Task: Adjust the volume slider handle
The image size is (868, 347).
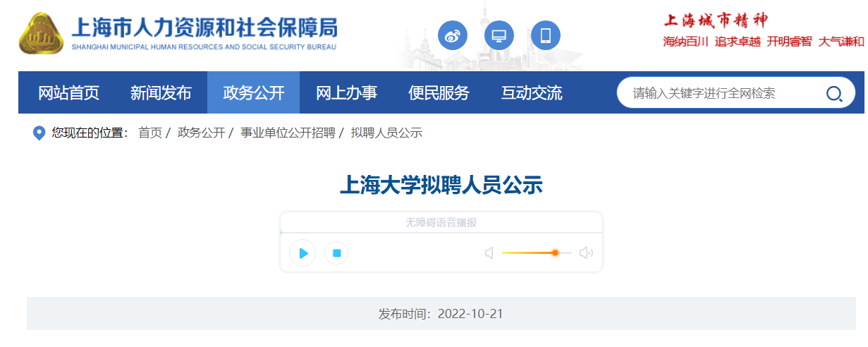Action: [x=555, y=252]
